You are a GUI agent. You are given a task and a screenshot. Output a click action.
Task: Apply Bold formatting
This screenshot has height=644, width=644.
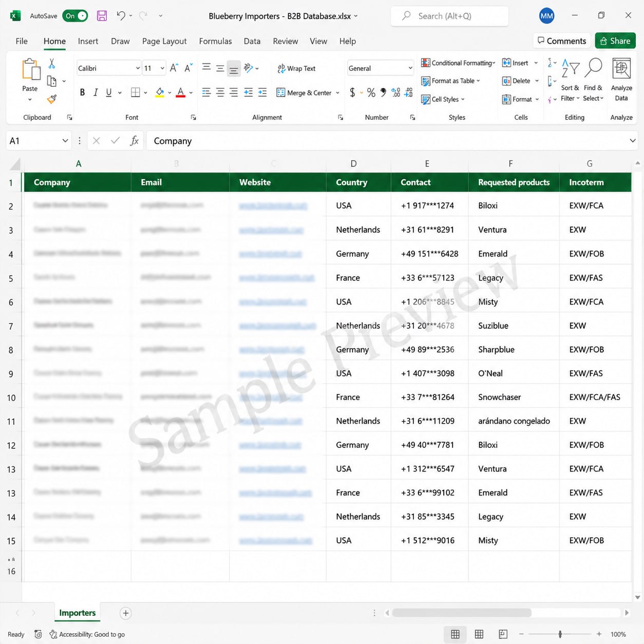pos(82,92)
